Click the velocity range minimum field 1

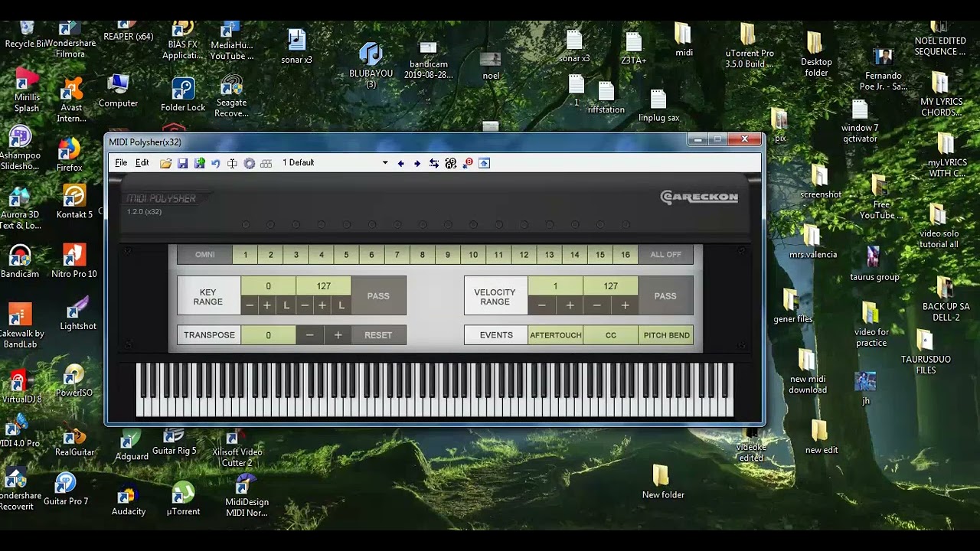(x=556, y=286)
